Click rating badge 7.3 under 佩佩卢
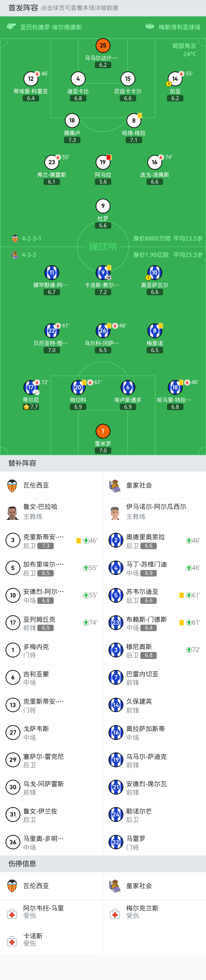The image size is (206, 980). pyautogui.click(x=72, y=140)
